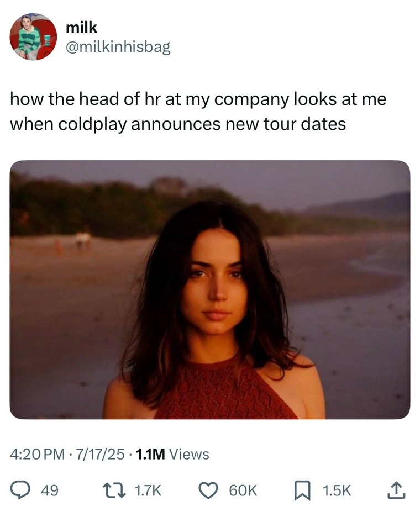Select the Coldplay tour dates tweet text
This screenshot has width=420, height=517.
pos(198,109)
